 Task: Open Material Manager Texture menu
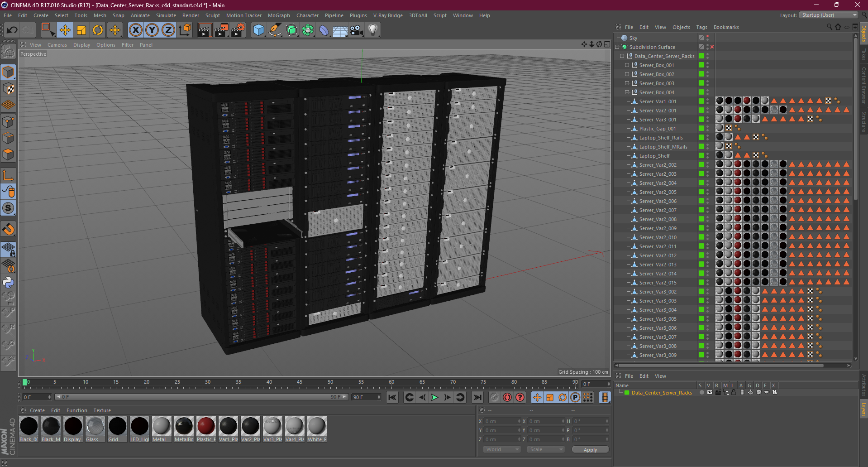(x=102, y=410)
